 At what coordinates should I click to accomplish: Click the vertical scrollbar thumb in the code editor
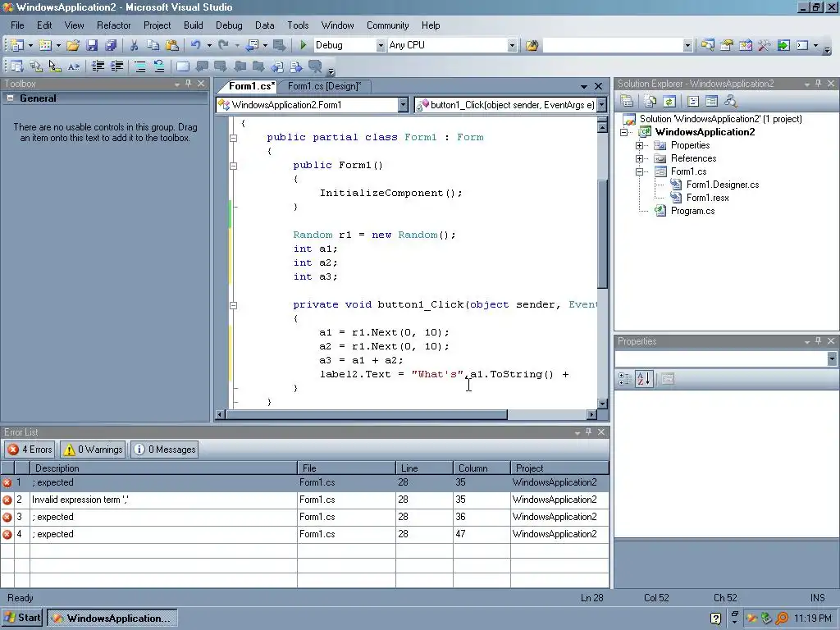[x=602, y=234]
